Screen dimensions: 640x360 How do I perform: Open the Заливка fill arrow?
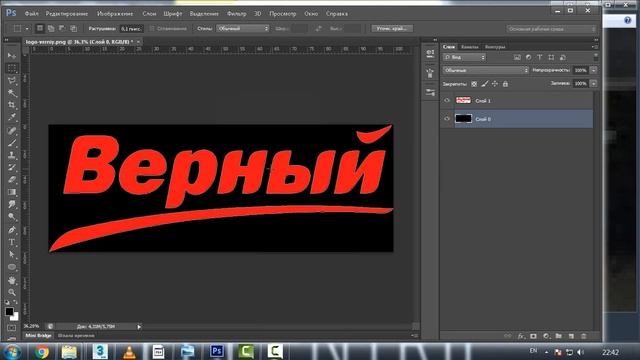593,83
